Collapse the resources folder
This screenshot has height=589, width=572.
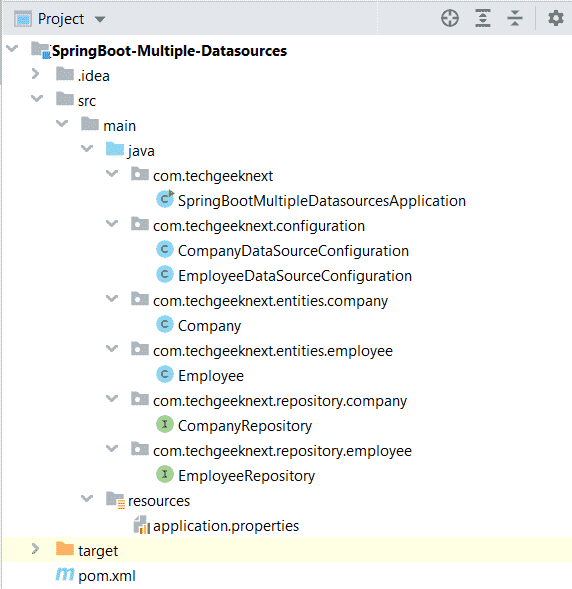(87, 498)
